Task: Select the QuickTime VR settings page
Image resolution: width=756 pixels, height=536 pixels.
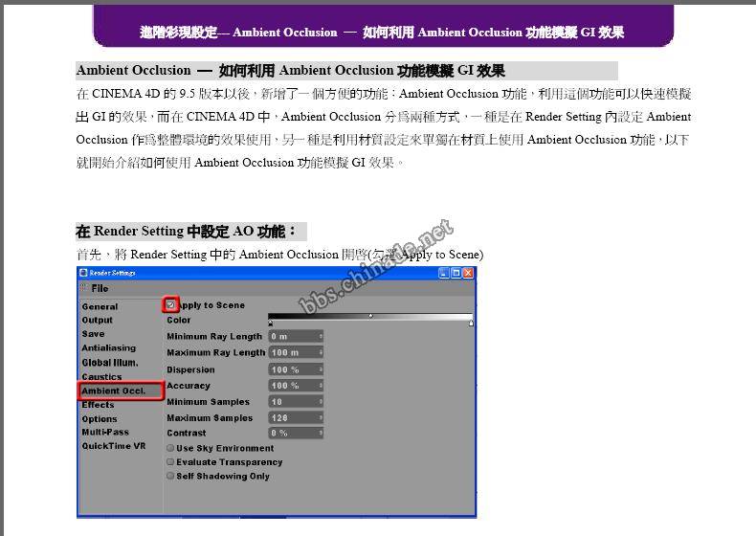Action: (114, 446)
